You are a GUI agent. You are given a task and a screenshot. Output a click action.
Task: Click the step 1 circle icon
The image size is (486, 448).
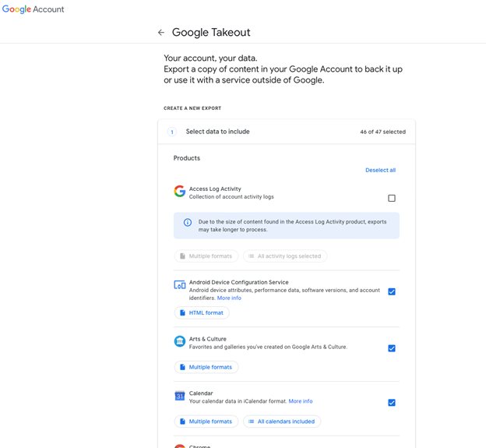tap(172, 132)
